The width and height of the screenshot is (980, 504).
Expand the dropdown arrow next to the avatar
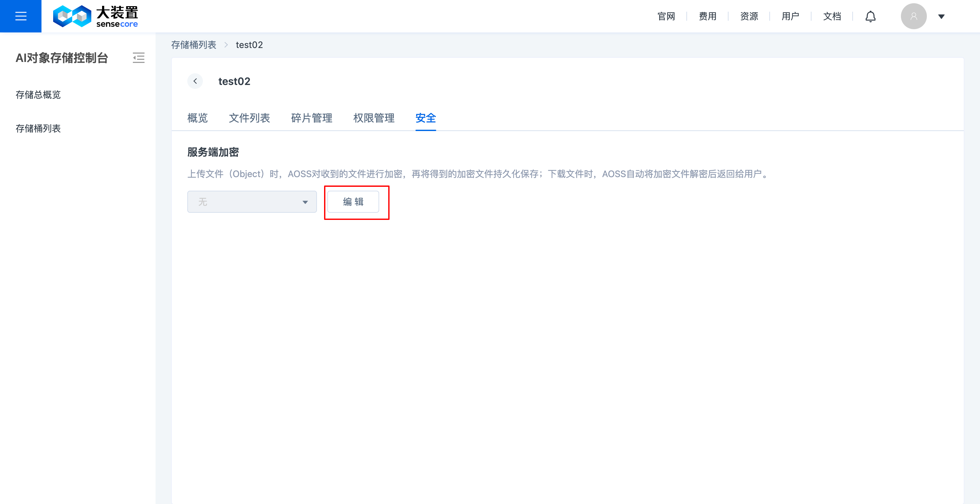tap(941, 16)
